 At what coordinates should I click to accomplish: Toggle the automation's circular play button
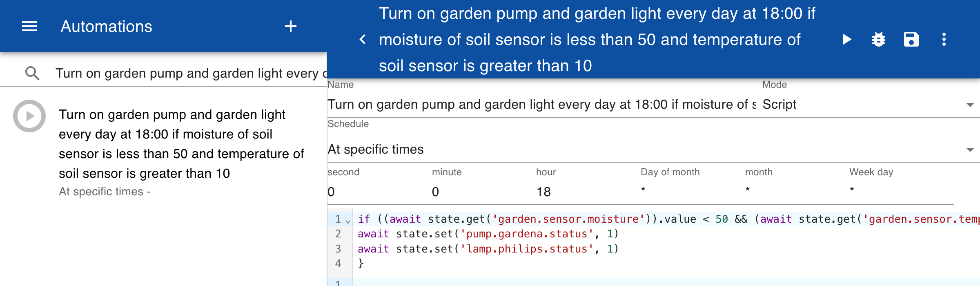pos(29,116)
